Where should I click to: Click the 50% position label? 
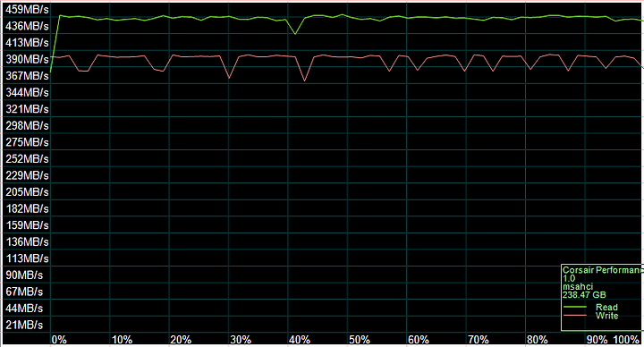click(360, 340)
